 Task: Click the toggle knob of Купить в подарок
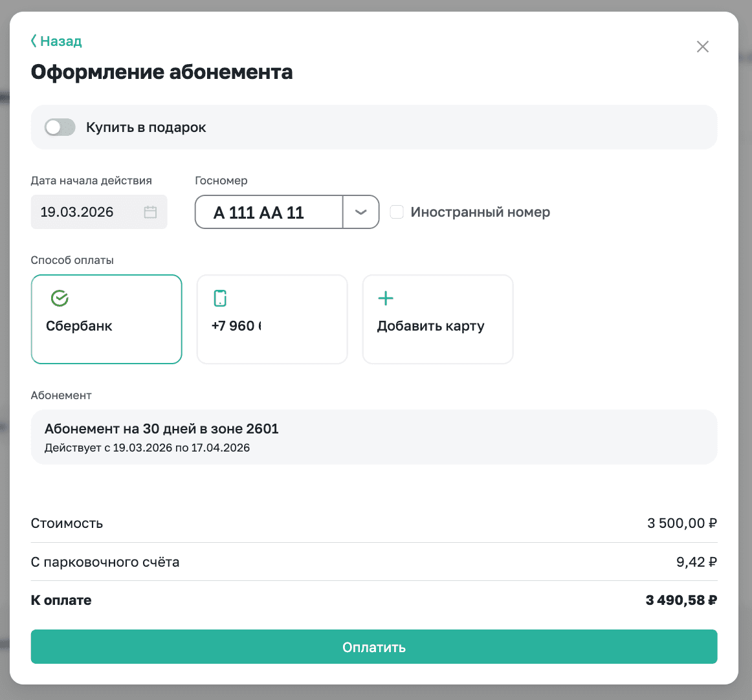click(53, 127)
